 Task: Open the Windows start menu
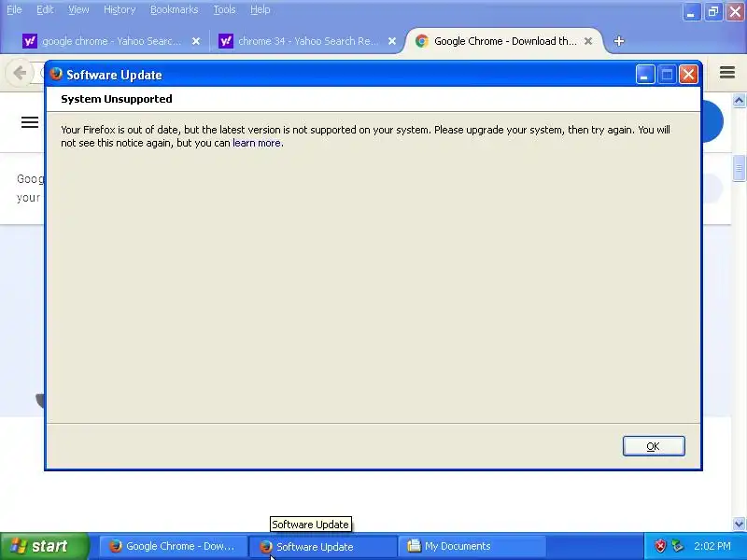(44, 546)
